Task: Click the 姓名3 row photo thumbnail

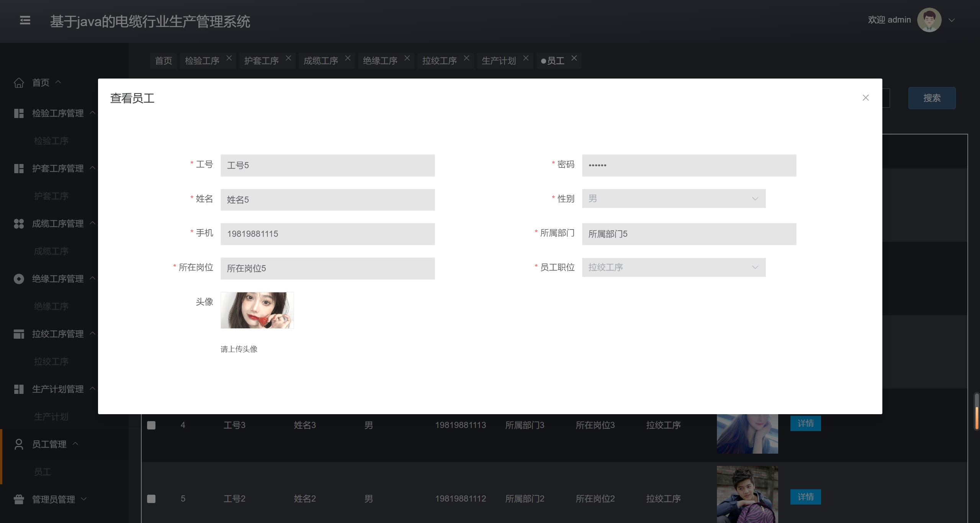Action: click(747, 434)
